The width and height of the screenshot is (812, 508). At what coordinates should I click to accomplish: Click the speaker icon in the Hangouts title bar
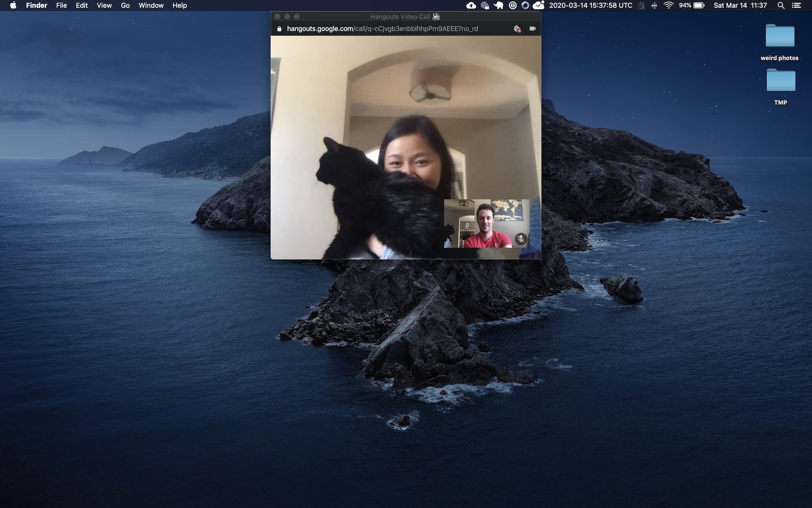tap(435, 16)
